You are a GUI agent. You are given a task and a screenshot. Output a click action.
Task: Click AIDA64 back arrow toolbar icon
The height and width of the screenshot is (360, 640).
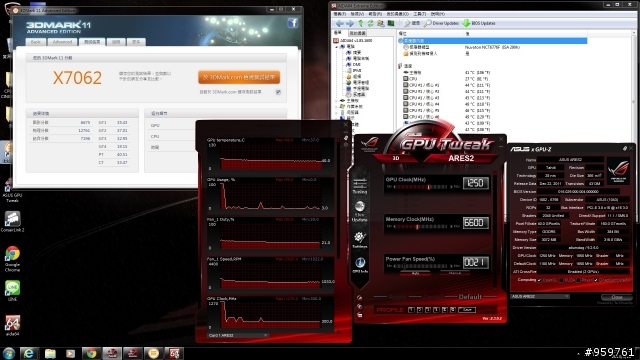click(340, 24)
